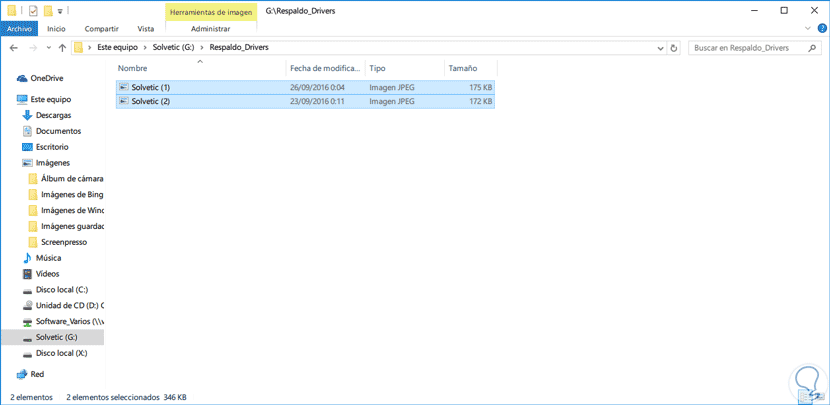The image size is (830, 405).
Task: Click the 175 KB size cell
Action: [x=481, y=87]
